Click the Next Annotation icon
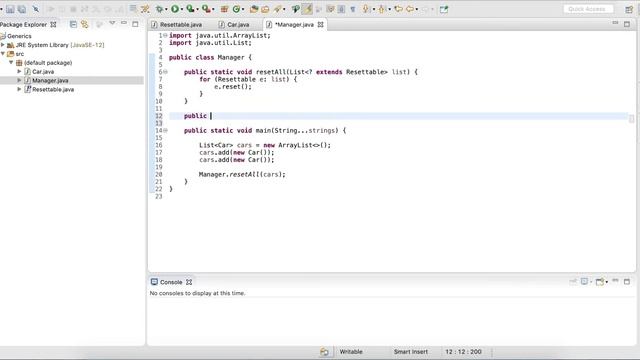The height and width of the screenshot is (360, 640). (x=365, y=9)
